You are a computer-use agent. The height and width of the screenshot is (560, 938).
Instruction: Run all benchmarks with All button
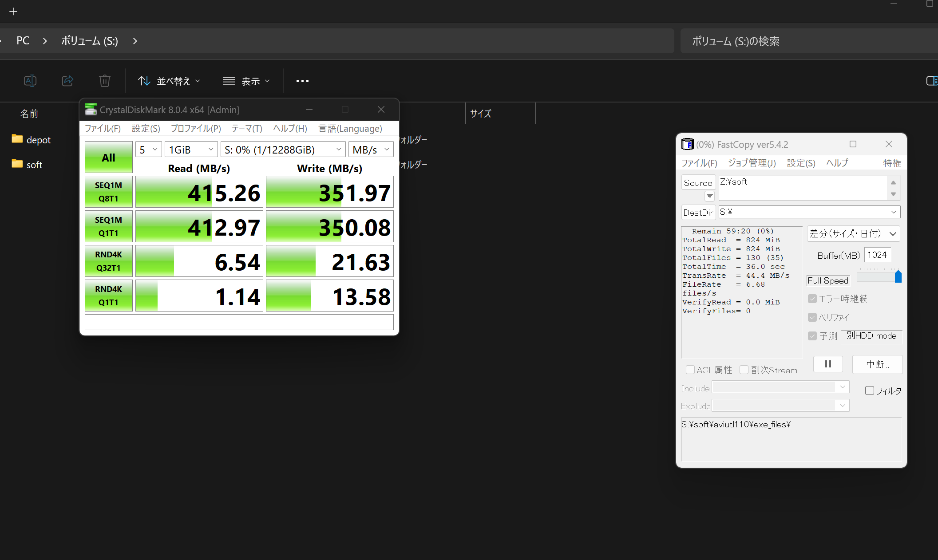pyautogui.click(x=108, y=157)
